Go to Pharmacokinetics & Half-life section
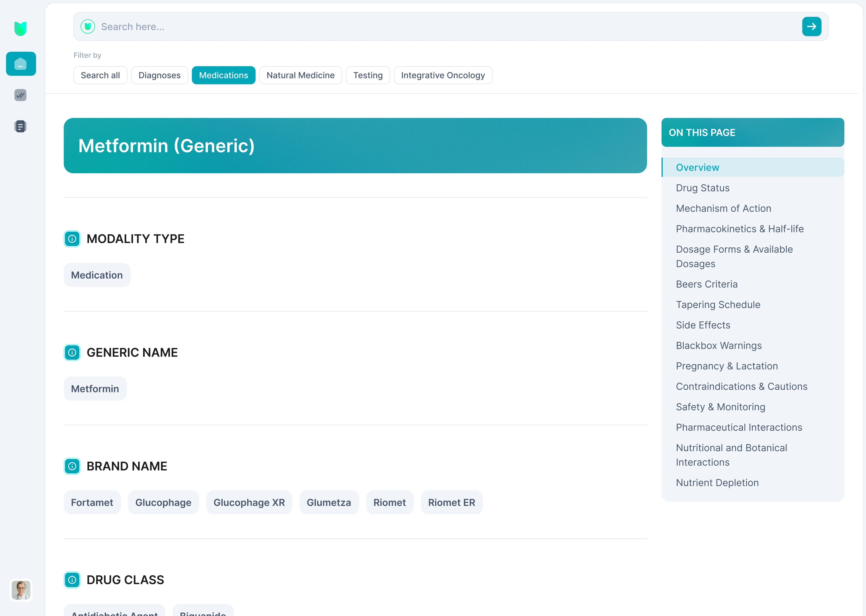866x616 pixels. [x=740, y=229]
